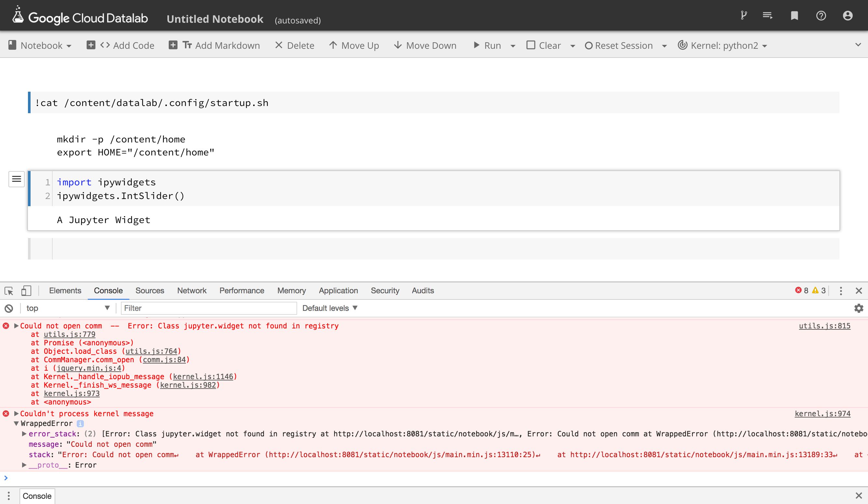Open the utils.js:815 source link

(824, 325)
